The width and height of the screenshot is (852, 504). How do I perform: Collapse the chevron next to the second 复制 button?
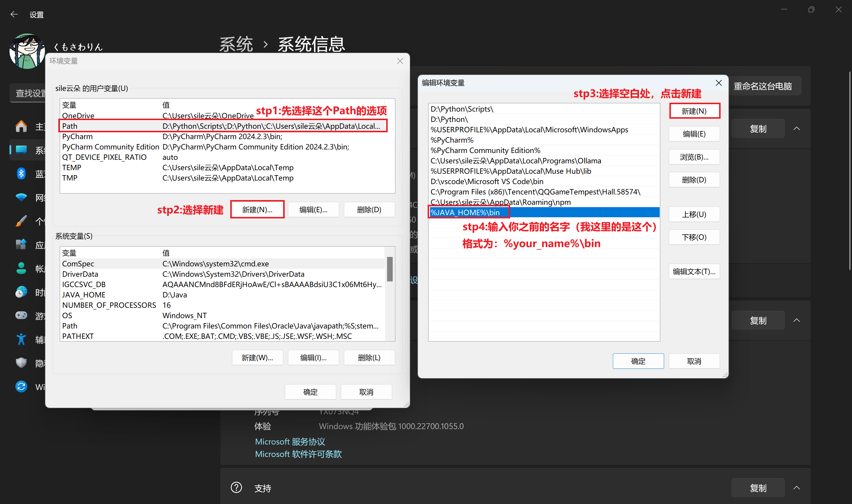click(x=796, y=320)
